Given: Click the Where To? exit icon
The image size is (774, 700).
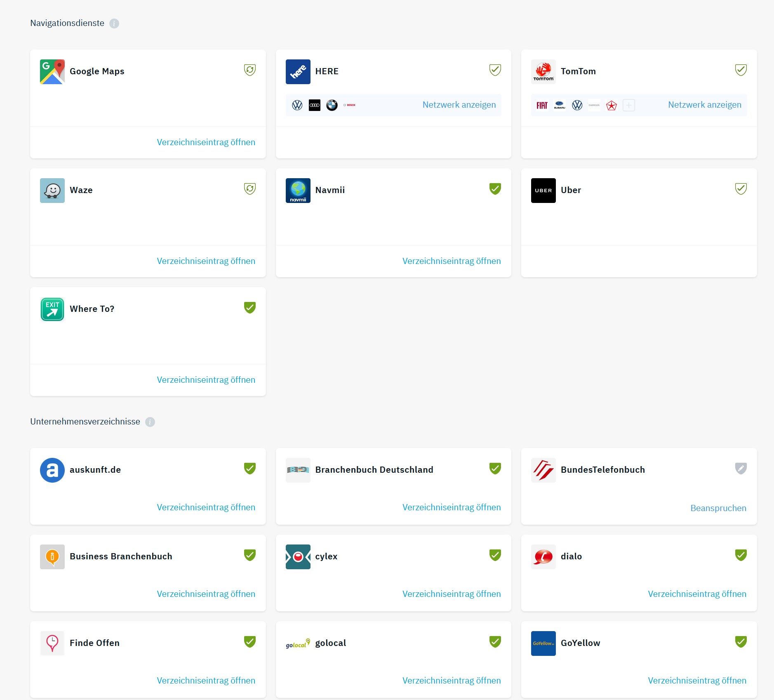Looking at the screenshot, I should click(52, 309).
